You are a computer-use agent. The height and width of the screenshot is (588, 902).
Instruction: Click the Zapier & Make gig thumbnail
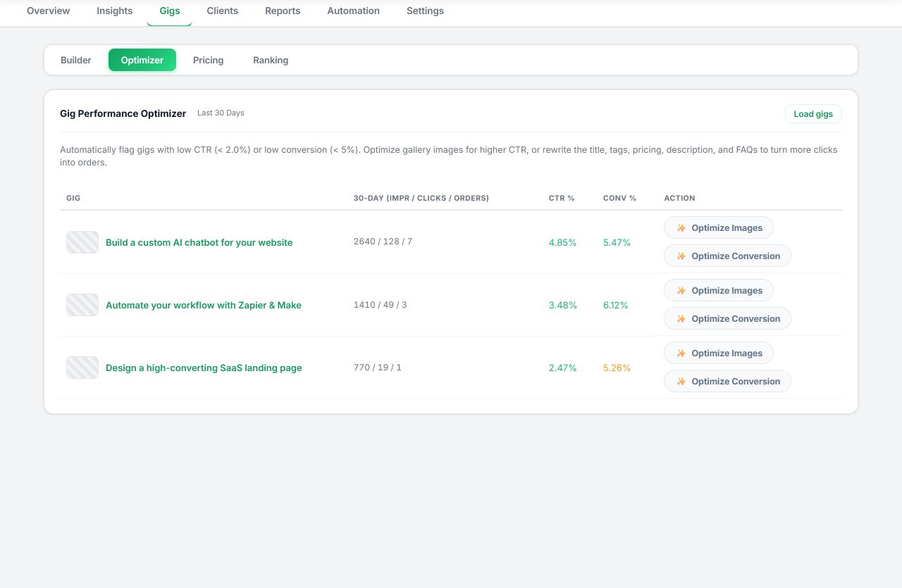pos(82,305)
